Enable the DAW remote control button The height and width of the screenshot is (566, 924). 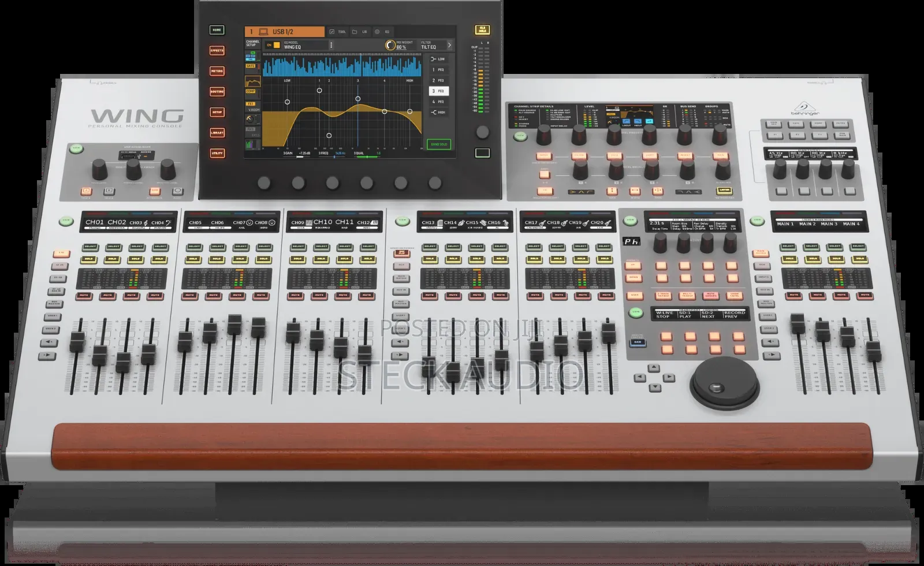pyautogui.click(x=638, y=342)
